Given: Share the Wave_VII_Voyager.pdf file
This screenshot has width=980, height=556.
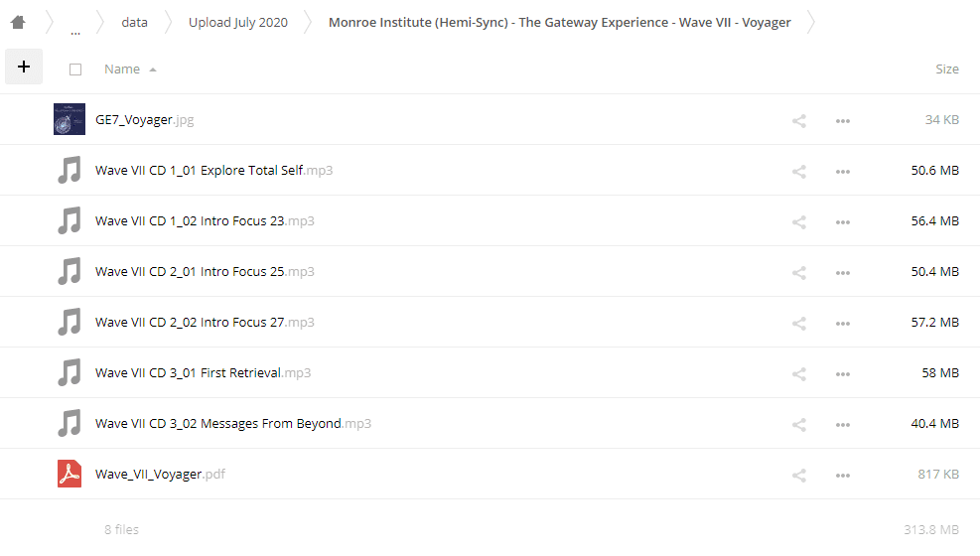Looking at the screenshot, I should 798,475.
